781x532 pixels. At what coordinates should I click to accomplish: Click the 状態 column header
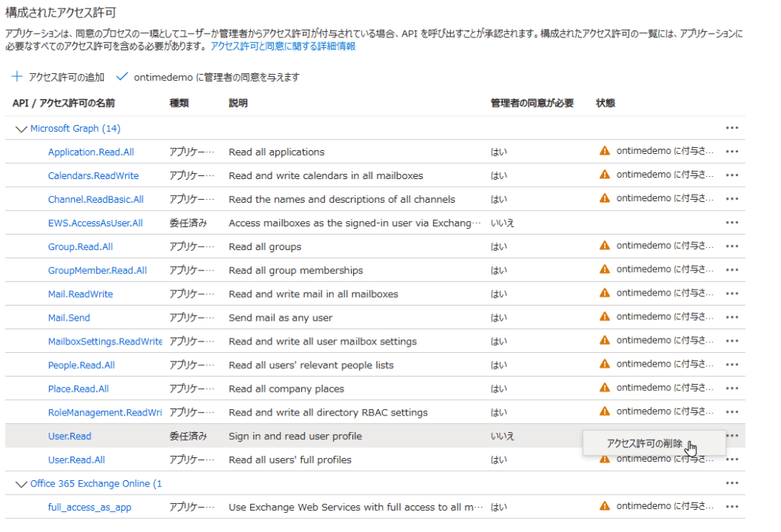point(605,103)
